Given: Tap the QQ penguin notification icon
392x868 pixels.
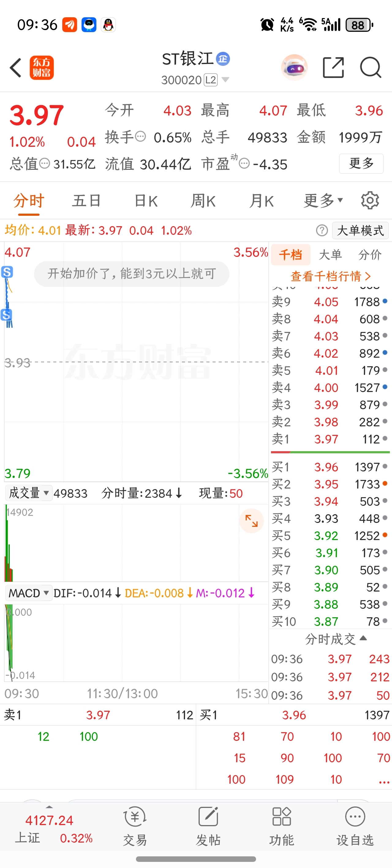Looking at the screenshot, I should click(x=108, y=25).
